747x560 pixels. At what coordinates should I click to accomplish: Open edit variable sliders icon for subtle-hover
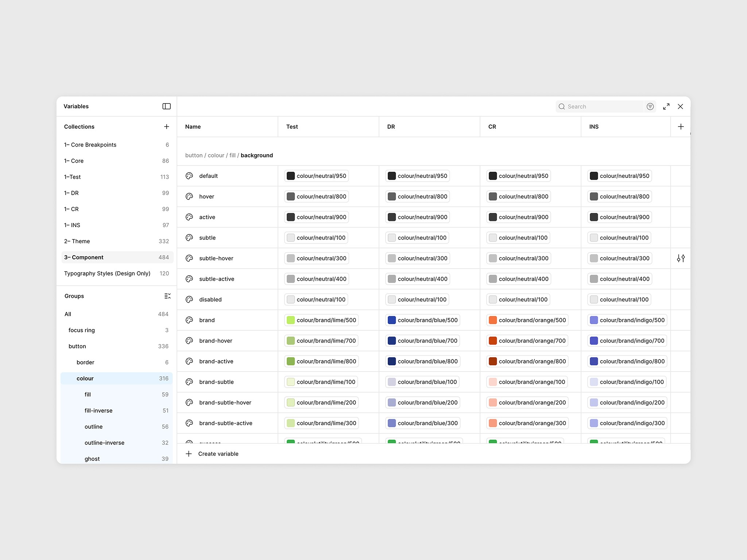(x=681, y=258)
